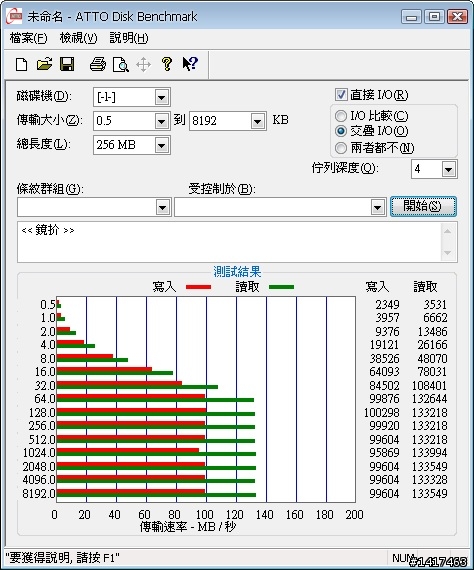The image size is (474, 570).
Task: Click status bar F1 help message
Action: click(63, 558)
